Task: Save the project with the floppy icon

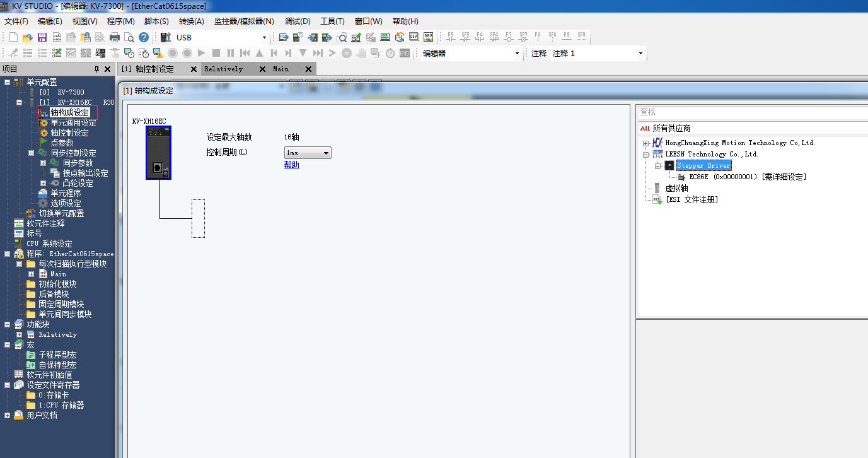Action: coord(42,37)
